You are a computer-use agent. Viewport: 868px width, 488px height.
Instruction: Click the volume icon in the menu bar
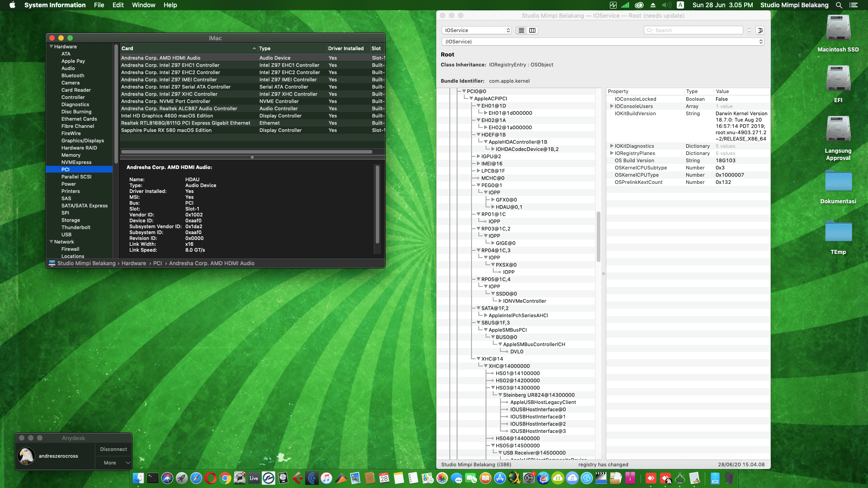click(x=665, y=5)
